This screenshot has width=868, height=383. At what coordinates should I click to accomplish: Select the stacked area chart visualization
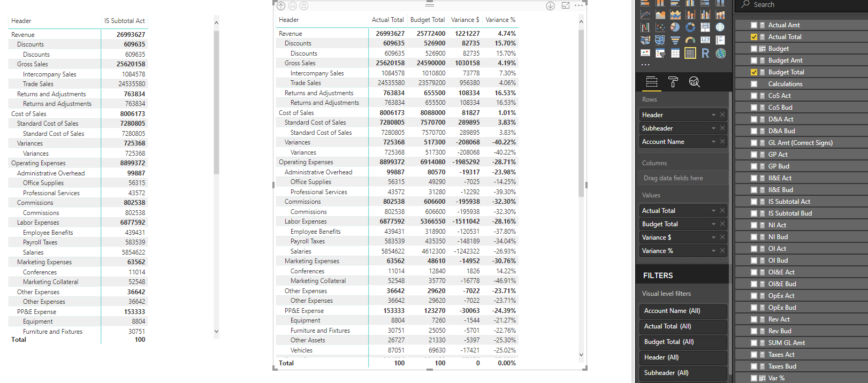(x=675, y=14)
